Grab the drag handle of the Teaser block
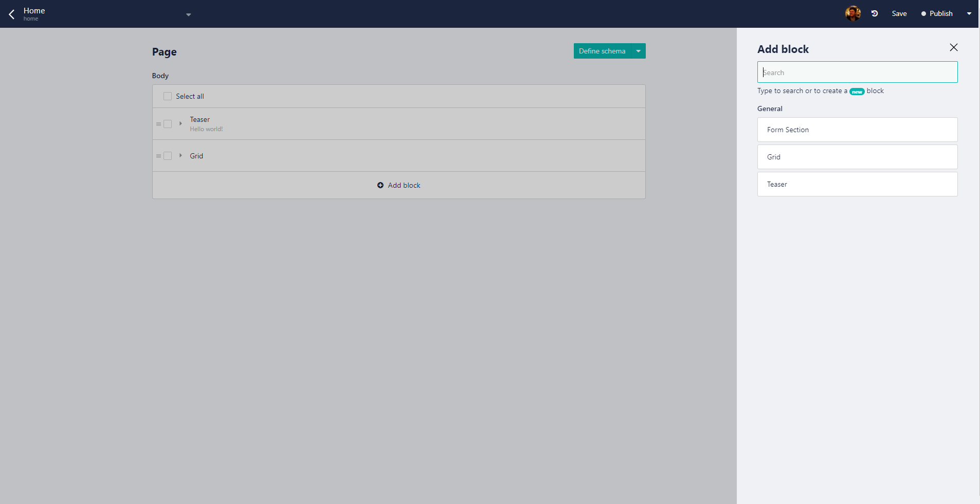Viewport: 980px width, 504px height. click(159, 123)
